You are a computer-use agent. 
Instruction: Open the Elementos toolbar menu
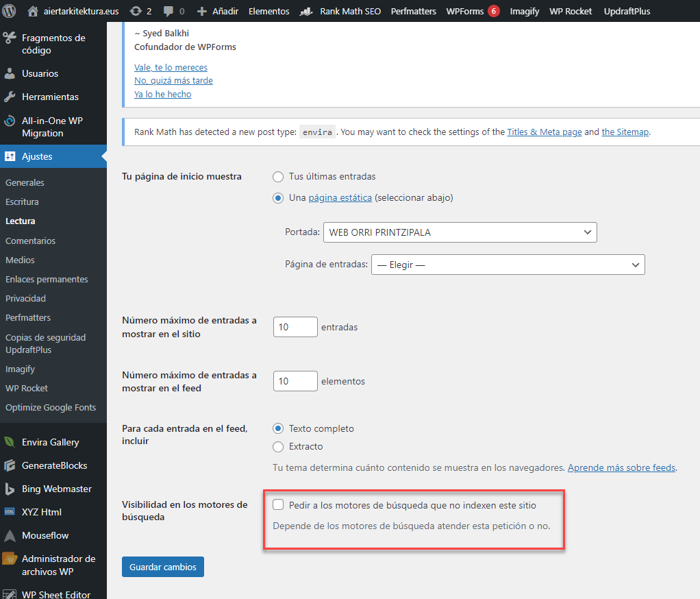pyautogui.click(x=268, y=11)
